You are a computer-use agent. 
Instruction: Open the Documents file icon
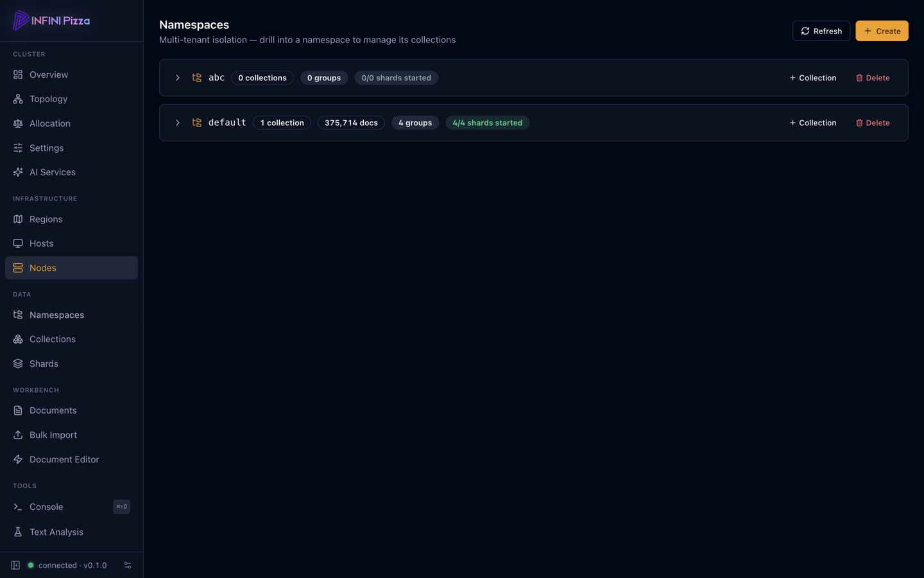18,410
